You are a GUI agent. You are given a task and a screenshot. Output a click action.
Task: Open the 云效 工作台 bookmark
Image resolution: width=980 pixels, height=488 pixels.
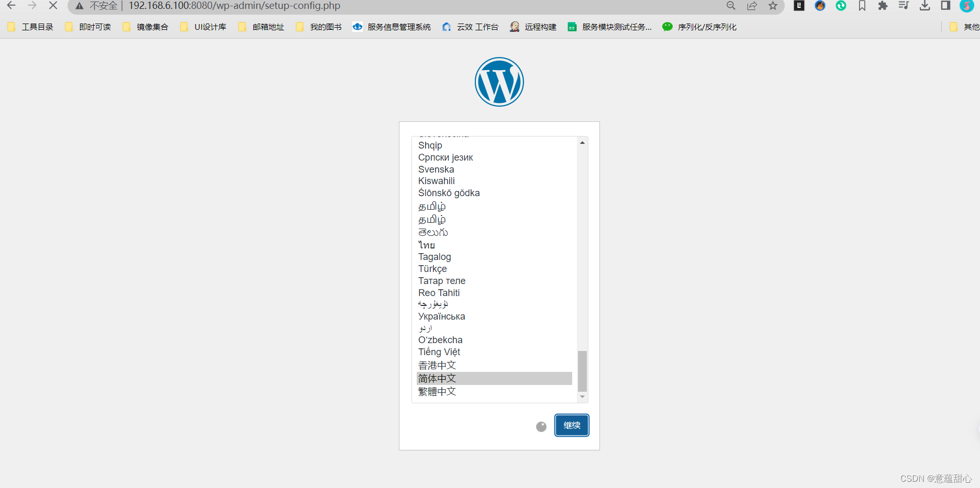point(470,27)
